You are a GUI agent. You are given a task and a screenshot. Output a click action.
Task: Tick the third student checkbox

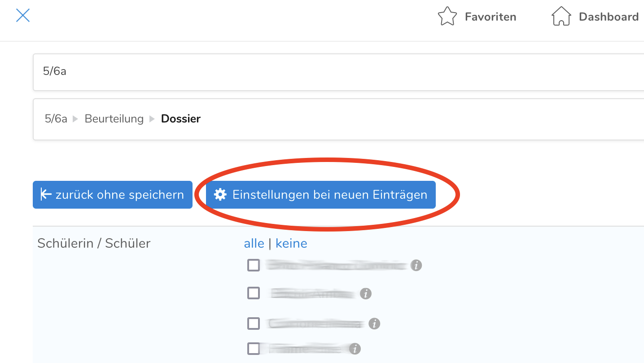pyautogui.click(x=254, y=323)
